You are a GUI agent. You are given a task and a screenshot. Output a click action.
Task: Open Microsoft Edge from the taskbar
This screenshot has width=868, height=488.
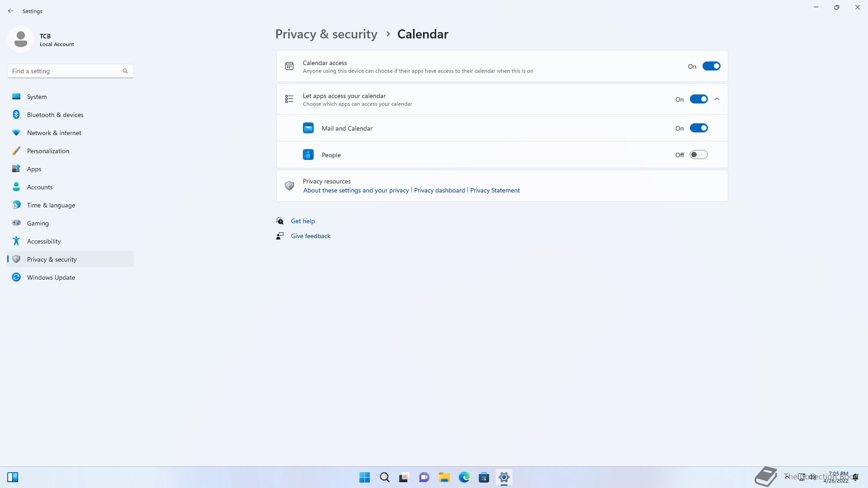point(464,477)
